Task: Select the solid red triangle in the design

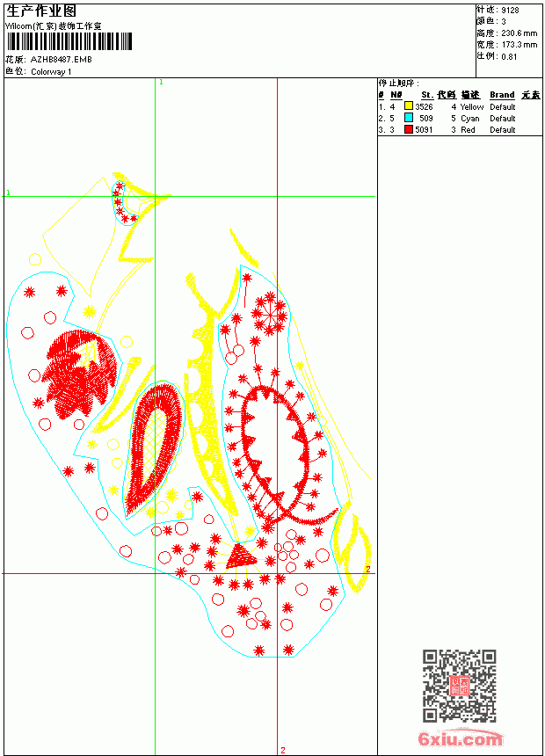Action: [x=241, y=556]
